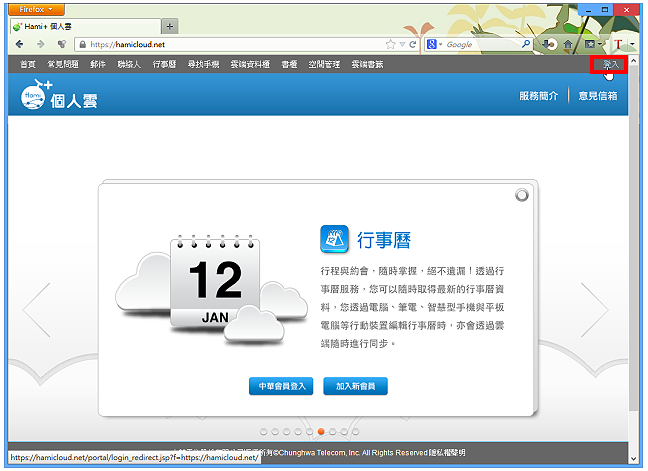648x471 pixels.
Task: Click the magnifier icon in the search box
Action: [x=526, y=44]
